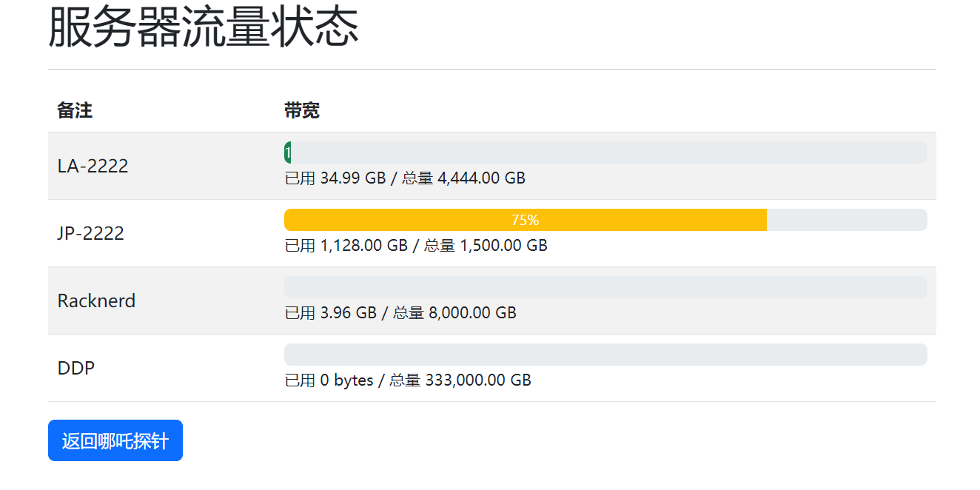The height and width of the screenshot is (490, 980).
Task: Select the Racknerd server name
Action: click(97, 301)
